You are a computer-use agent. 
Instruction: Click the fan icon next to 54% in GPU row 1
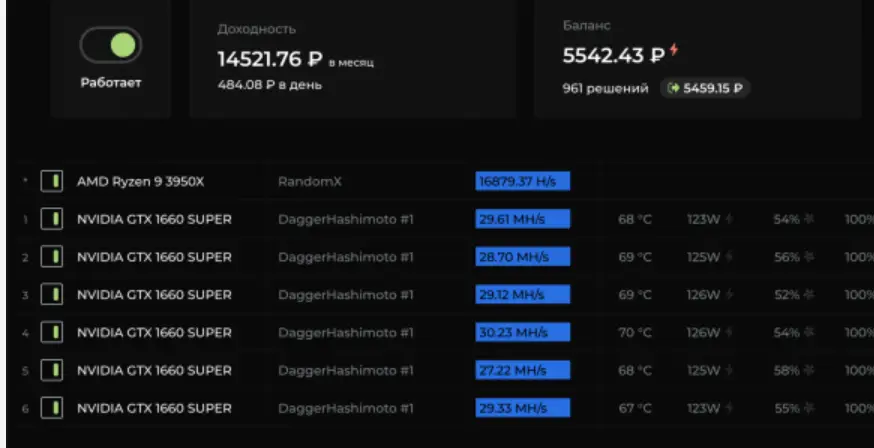point(809,220)
